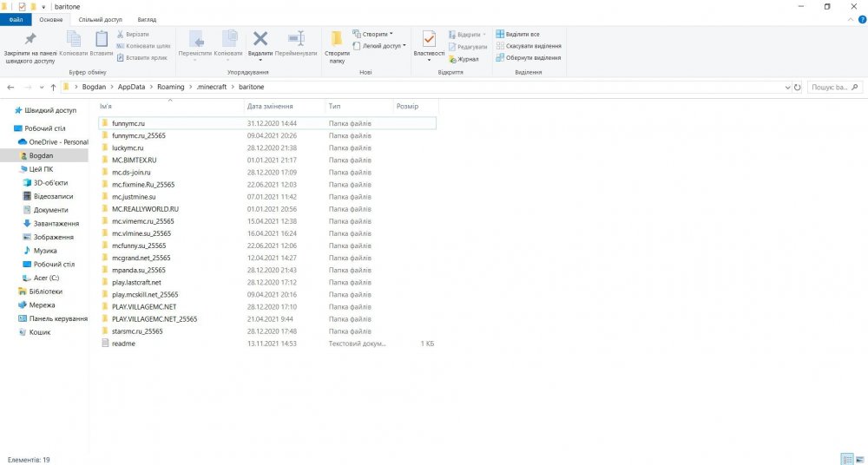Open the Open (Відкрити) dropdown
The width and height of the screenshot is (868, 465).
tap(467, 35)
